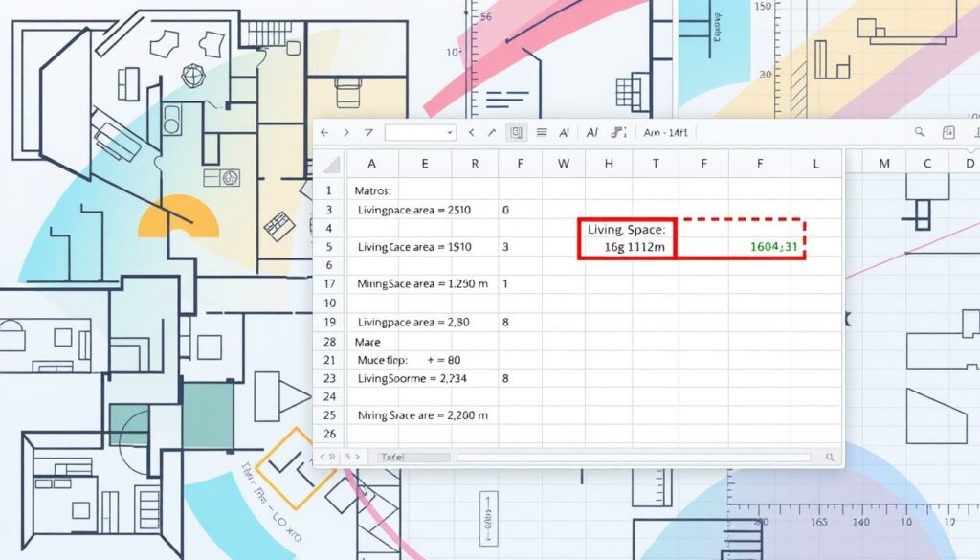Select row 19 header
The width and height of the screenshot is (980, 560).
pos(329,323)
